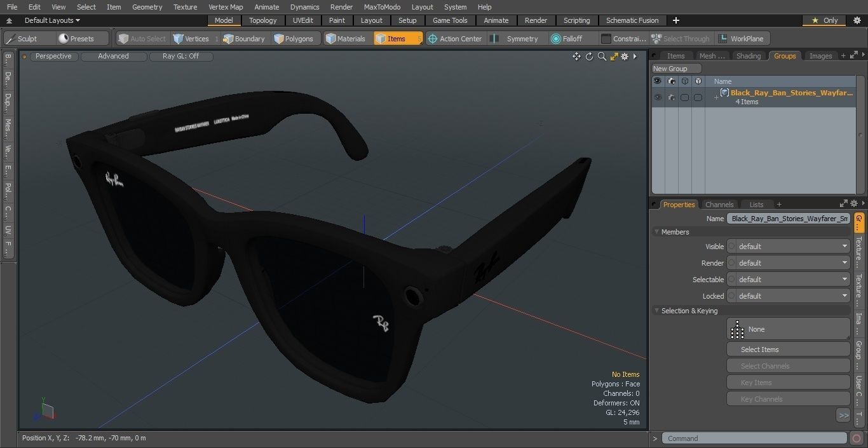Open the Default Layouts dropdown
Image resolution: width=868 pixels, height=448 pixels.
52,20
